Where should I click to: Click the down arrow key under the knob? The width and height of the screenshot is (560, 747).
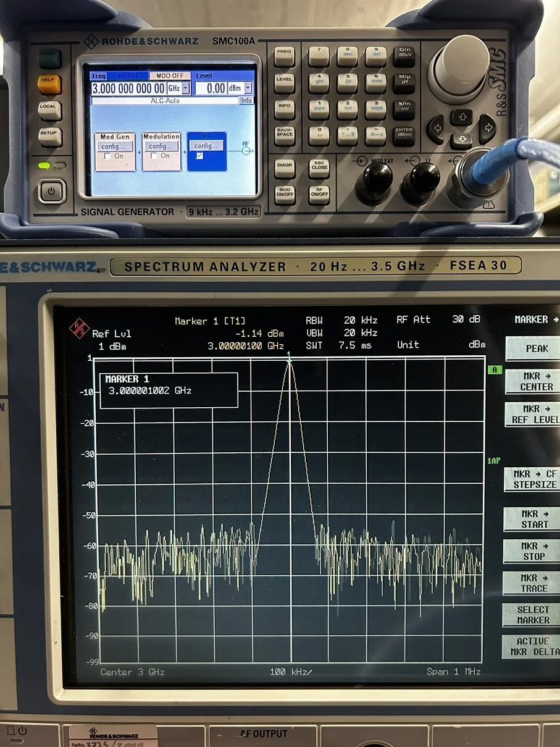pos(461,140)
